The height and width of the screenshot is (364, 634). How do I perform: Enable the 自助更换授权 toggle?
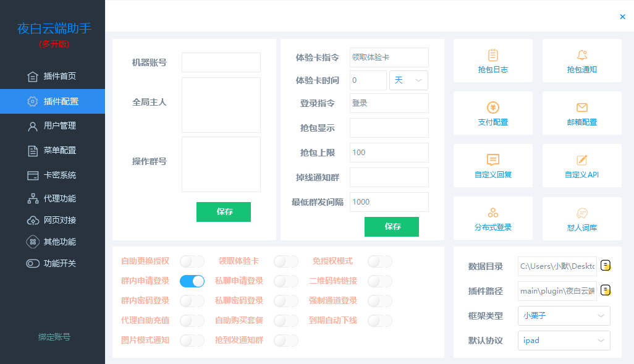click(x=192, y=261)
